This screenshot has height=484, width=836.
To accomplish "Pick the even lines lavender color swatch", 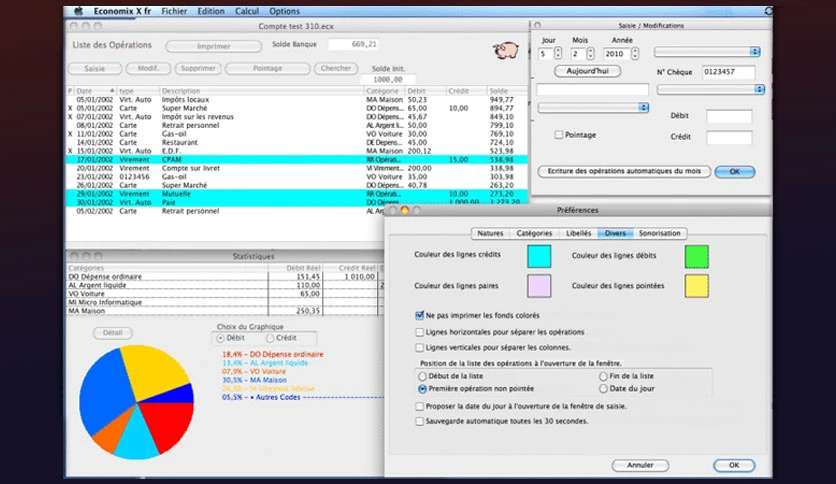I will coord(538,286).
